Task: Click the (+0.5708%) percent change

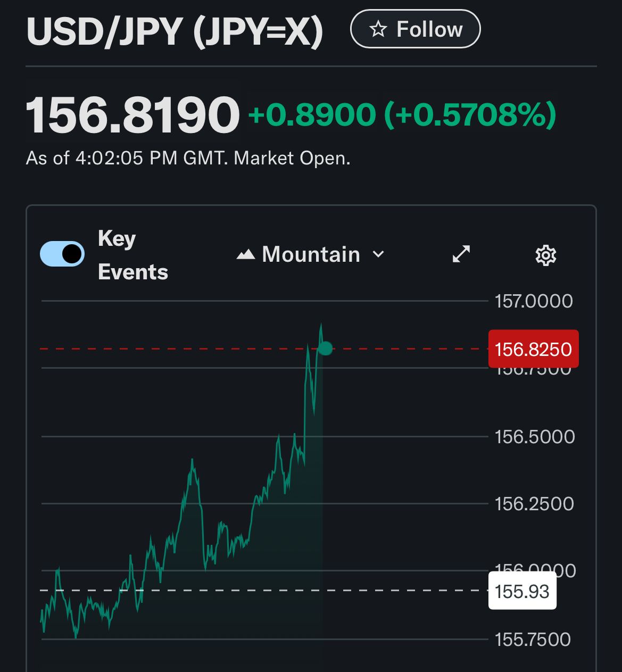Action: click(x=470, y=114)
